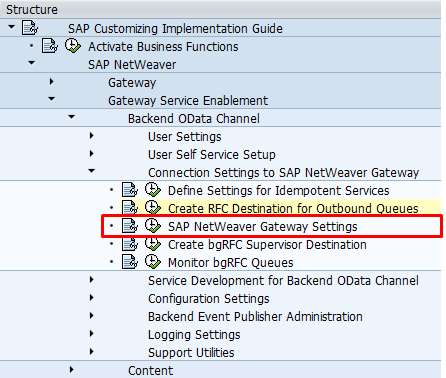Execute Create RFC Destination for Outbound Queues icon
The image size is (446, 378).
[153, 208]
